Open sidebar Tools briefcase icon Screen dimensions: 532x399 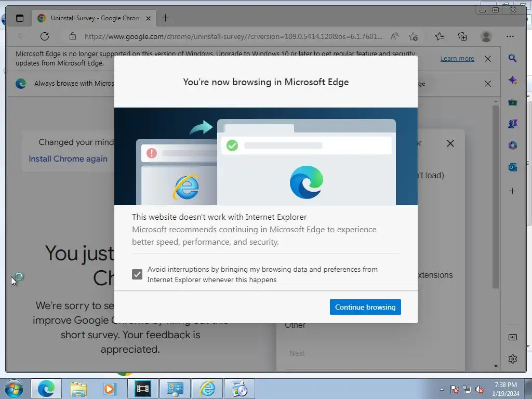click(x=513, y=102)
